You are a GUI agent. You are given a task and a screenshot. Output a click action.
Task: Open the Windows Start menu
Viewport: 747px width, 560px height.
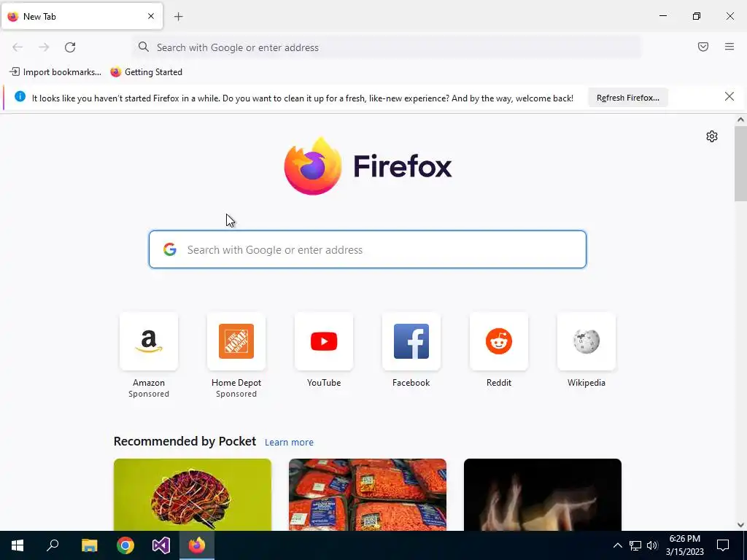18,545
